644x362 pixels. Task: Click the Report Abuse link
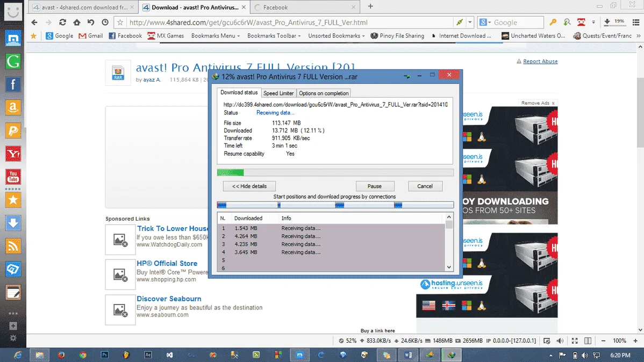(x=540, y=61)
